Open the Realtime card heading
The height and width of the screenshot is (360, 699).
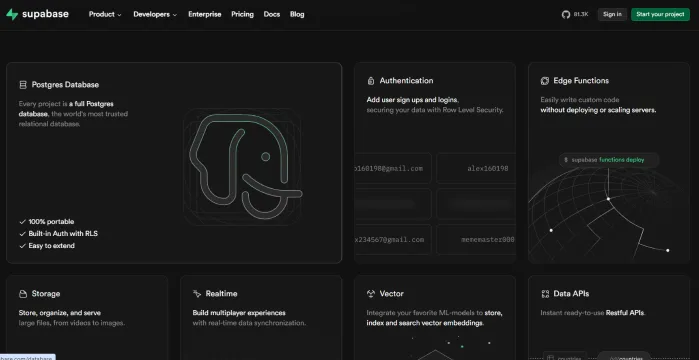[x=221, y=294]
